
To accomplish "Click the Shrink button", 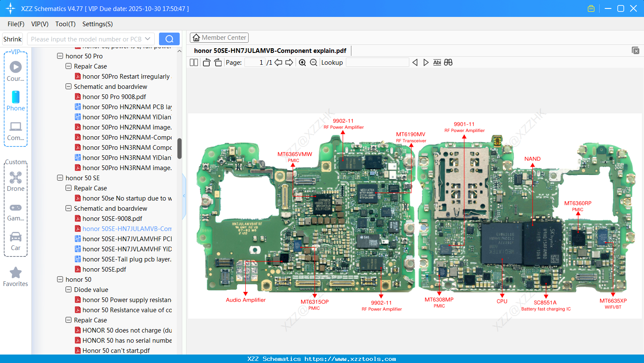I will click(12, 39).
